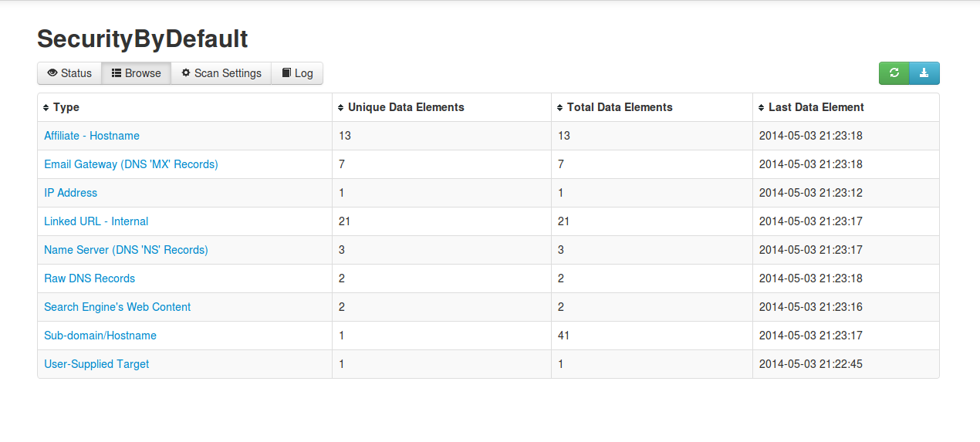Sort by Total Data Elements column
Screen dimensions: 980x442
652,107
